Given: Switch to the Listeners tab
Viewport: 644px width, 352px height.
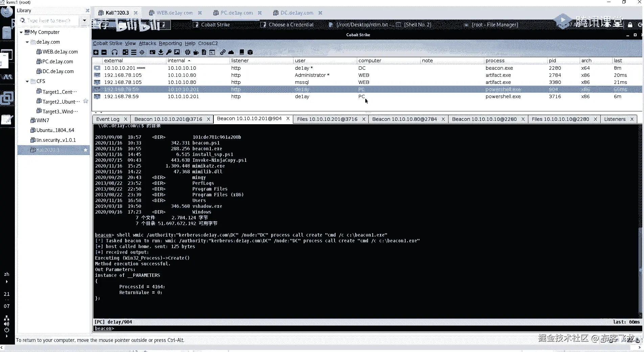Looking at the screenshot, I should point(615,119).
